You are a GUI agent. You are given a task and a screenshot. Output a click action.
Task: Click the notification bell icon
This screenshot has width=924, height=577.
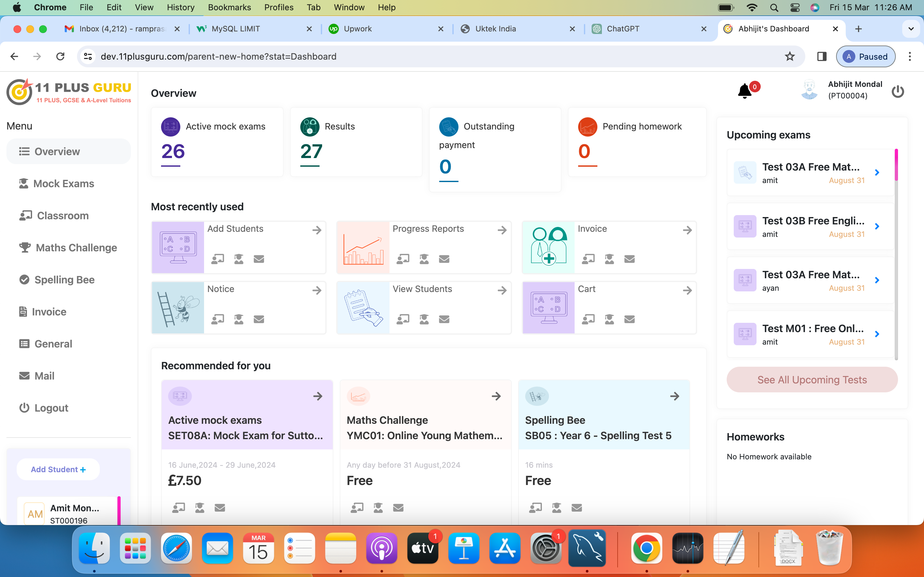pyautogui.click(x=745, y=91)
